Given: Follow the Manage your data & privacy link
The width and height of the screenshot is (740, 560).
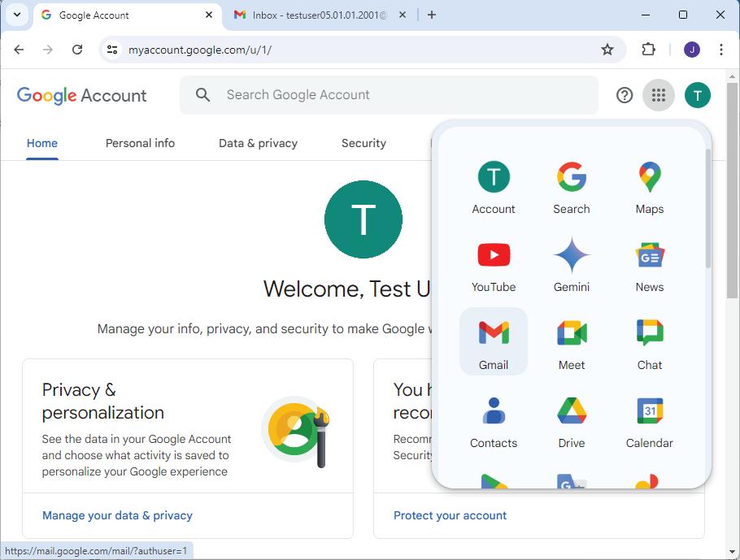Looking at the screenshot, I should point(118,515).
